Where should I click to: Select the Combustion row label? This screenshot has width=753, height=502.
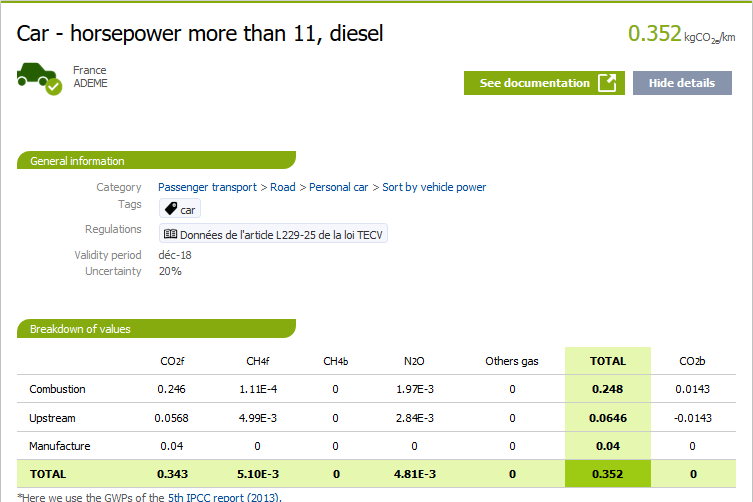(x=57, y=389)
